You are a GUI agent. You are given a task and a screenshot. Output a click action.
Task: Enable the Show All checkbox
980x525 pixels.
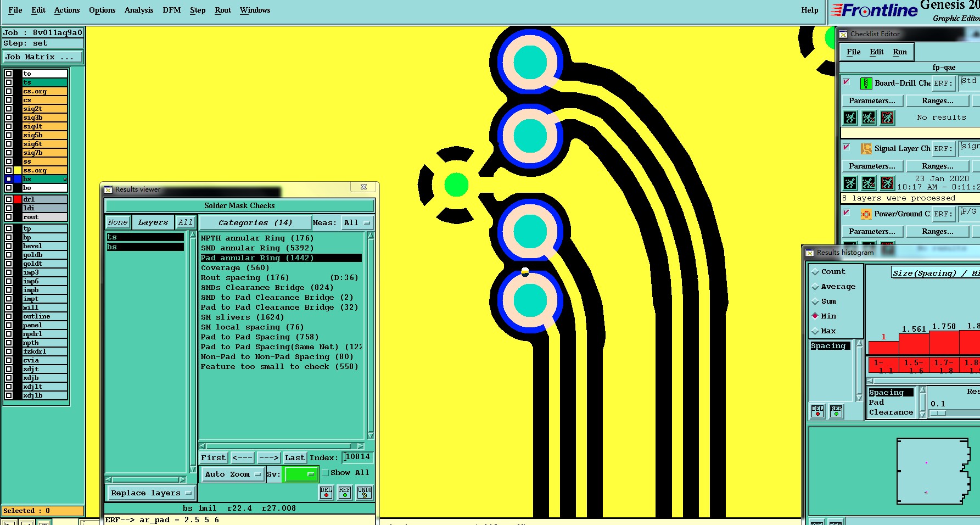coord(326,473)
